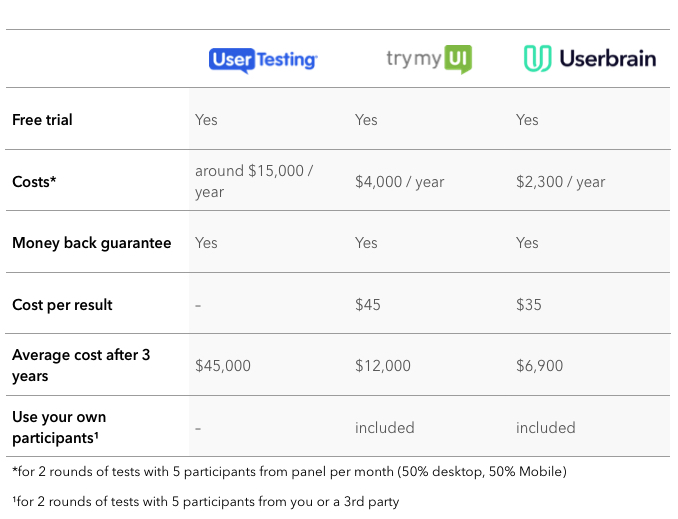Select Userbrain's $6,900 three-year cost
The image size is (678, 519).
tap(540, 366)
